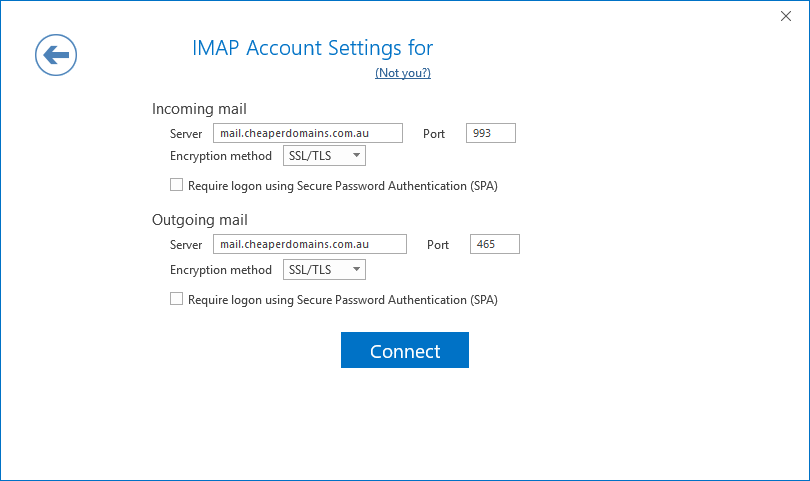Close the IMAP Account Settings dialog
The height and width of the screenshot is (481, 810).
786,16
